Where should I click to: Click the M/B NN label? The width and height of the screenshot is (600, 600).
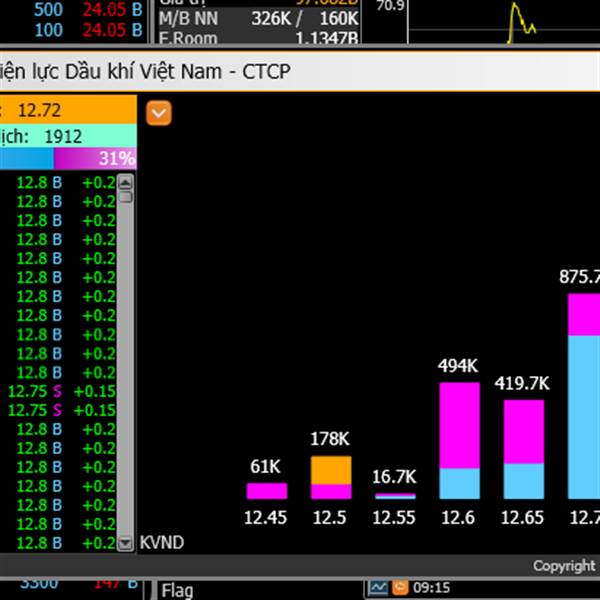[188, 18]
